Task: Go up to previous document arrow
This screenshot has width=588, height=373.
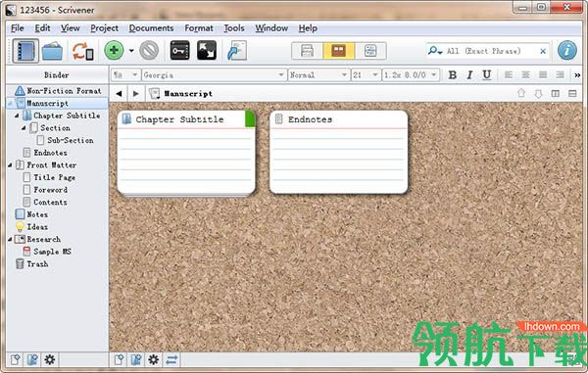Action: 521,93
